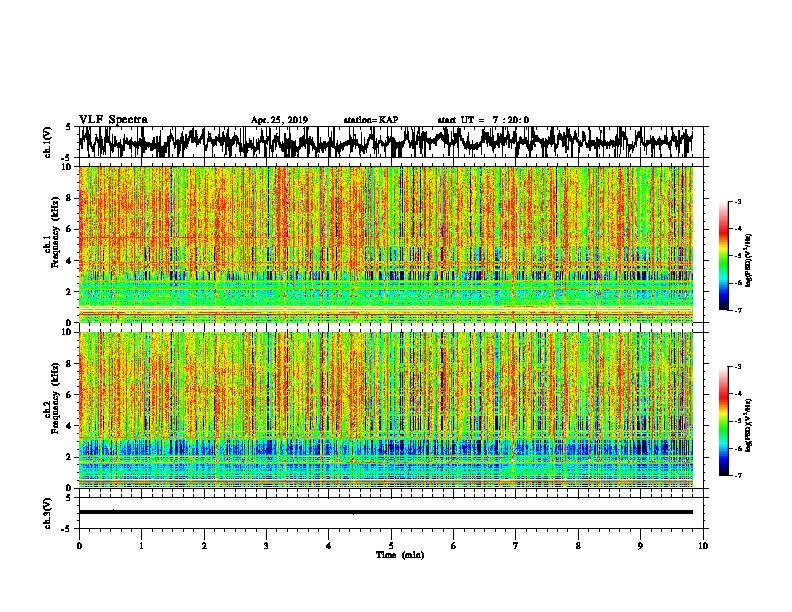Image resolution: width=792 pixels, height=612 pixels.
Task: Click the "-7" label on upper colorbar
Action: (x=737, y=310)
